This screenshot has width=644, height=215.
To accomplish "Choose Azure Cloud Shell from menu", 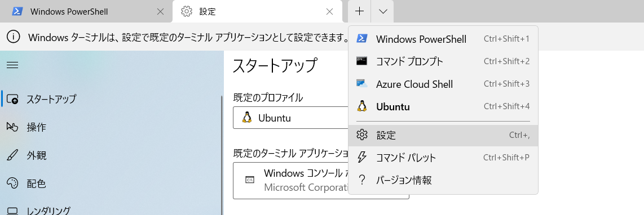I will (443, 84).
